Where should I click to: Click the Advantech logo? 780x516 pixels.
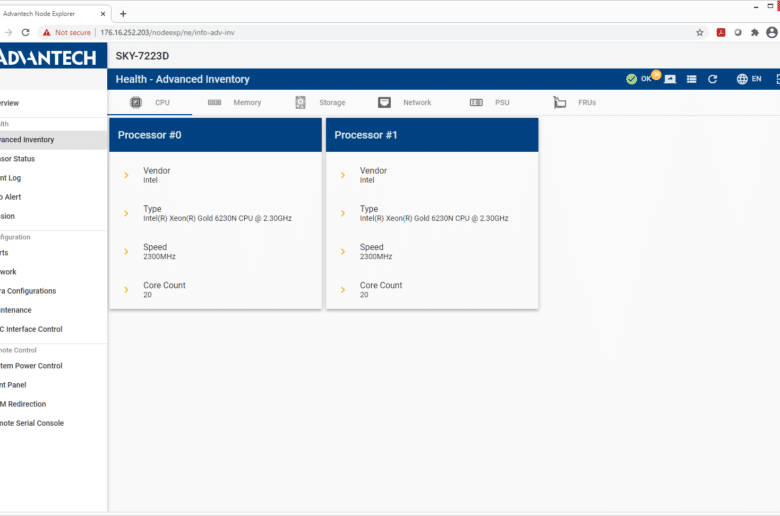(49, 58)
